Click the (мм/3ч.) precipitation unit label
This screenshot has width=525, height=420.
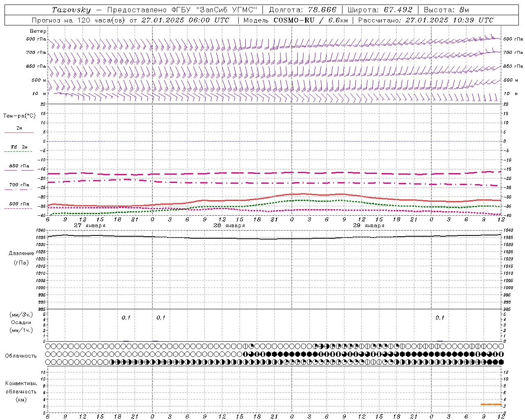(21, 315)
